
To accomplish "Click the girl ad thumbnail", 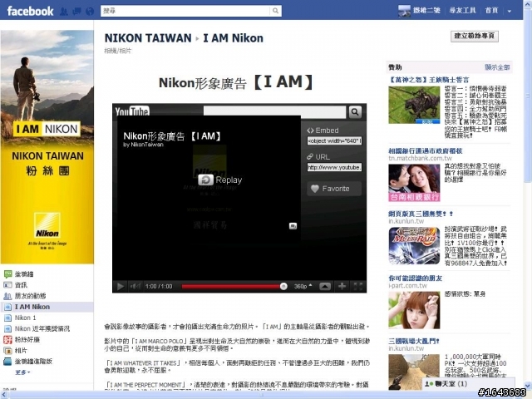I will point(414,310).
